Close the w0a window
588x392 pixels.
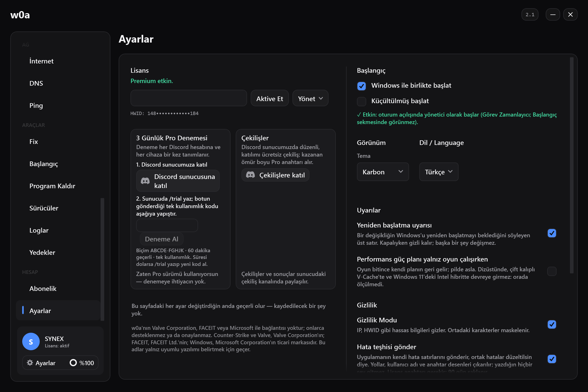click(570, 14)
